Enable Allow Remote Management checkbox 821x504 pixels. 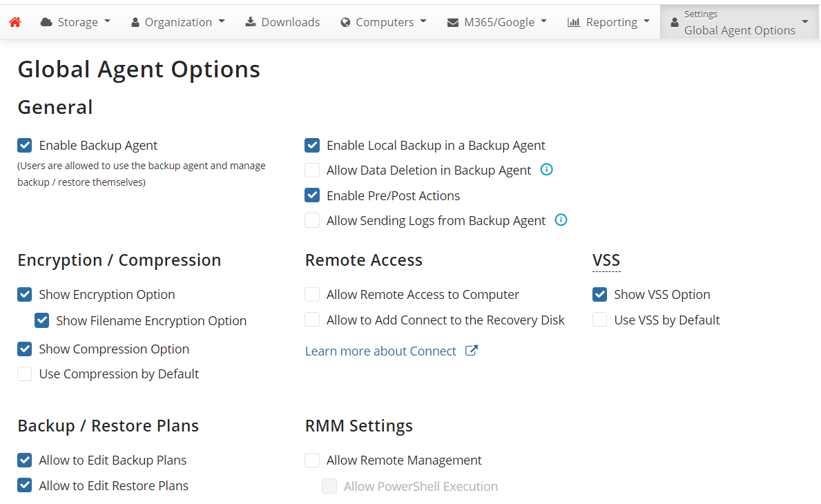pos(313,461)
